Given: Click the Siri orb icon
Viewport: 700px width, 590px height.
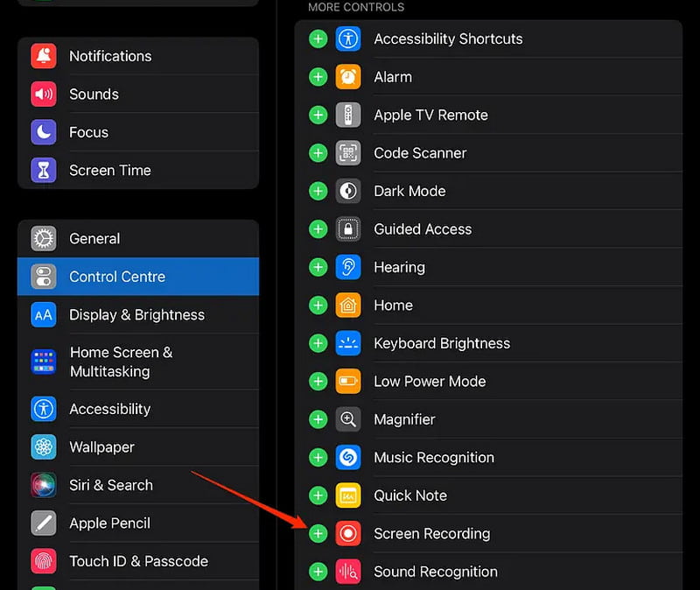Looking at the screenshot, I should pyautogui.click(x=44, y=485).
